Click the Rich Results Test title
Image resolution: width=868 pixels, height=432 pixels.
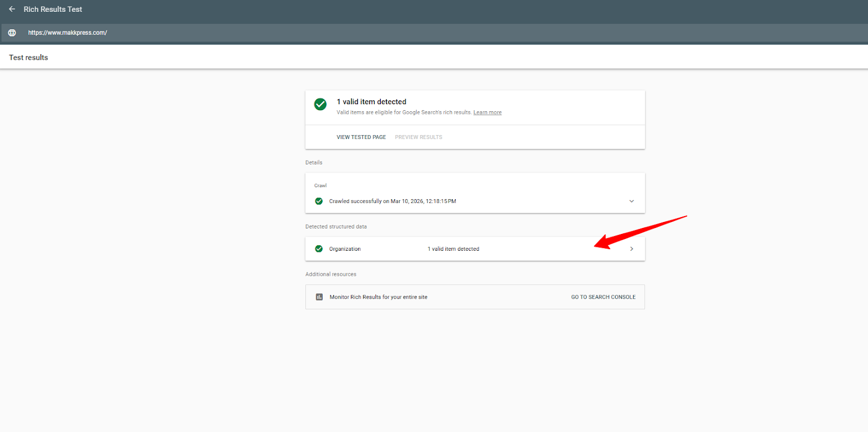[53, 9]
